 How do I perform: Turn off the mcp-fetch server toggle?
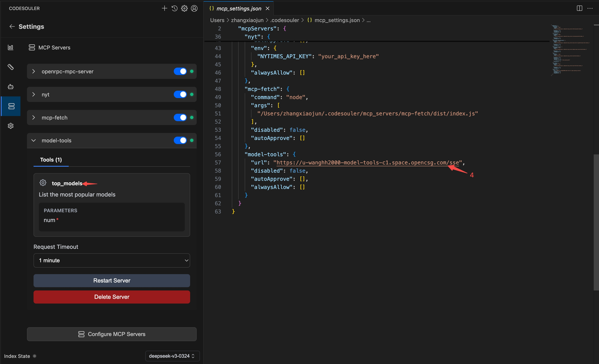[180, 117]
